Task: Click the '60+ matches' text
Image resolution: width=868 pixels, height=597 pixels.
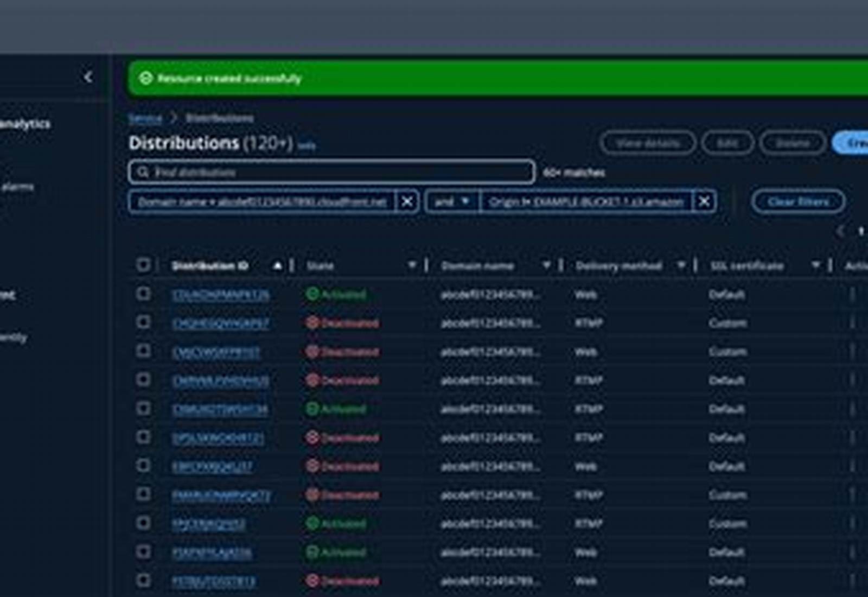Action: [x=574, y=173]
